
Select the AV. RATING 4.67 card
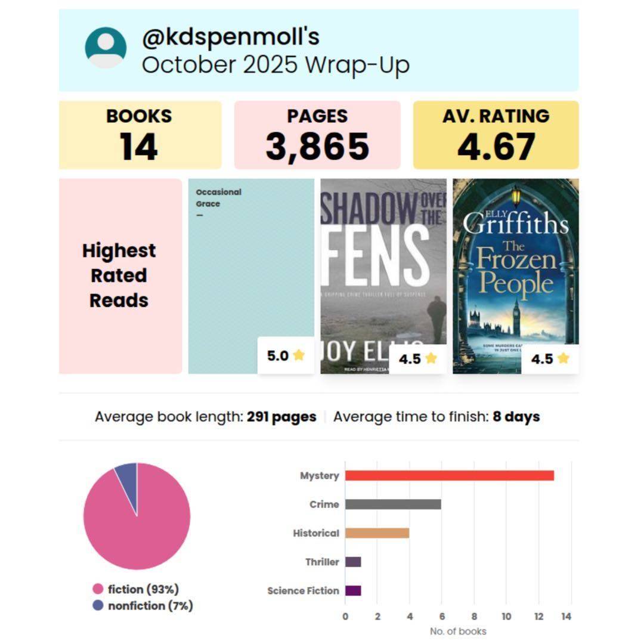coord(496,135)
